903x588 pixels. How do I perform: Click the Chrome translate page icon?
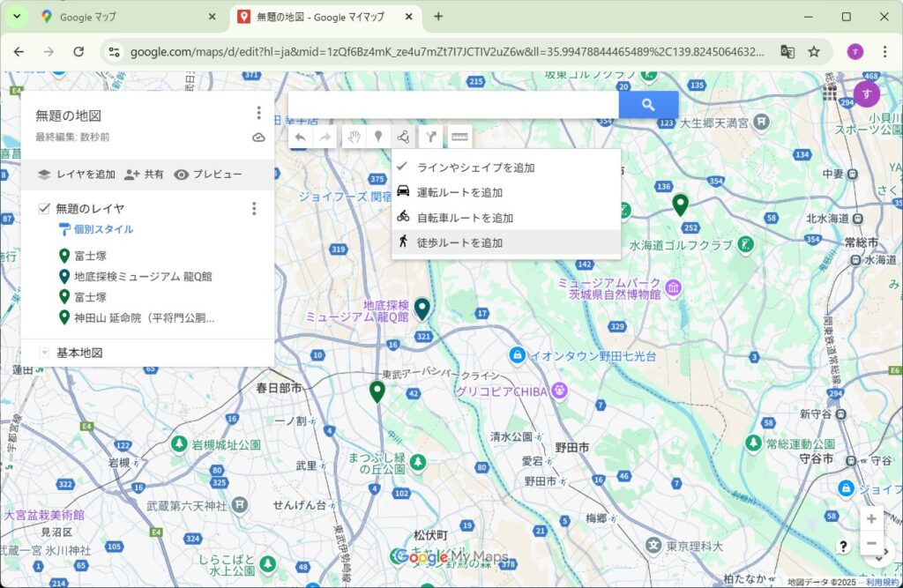pyautogui.click(x=787, y=52)
